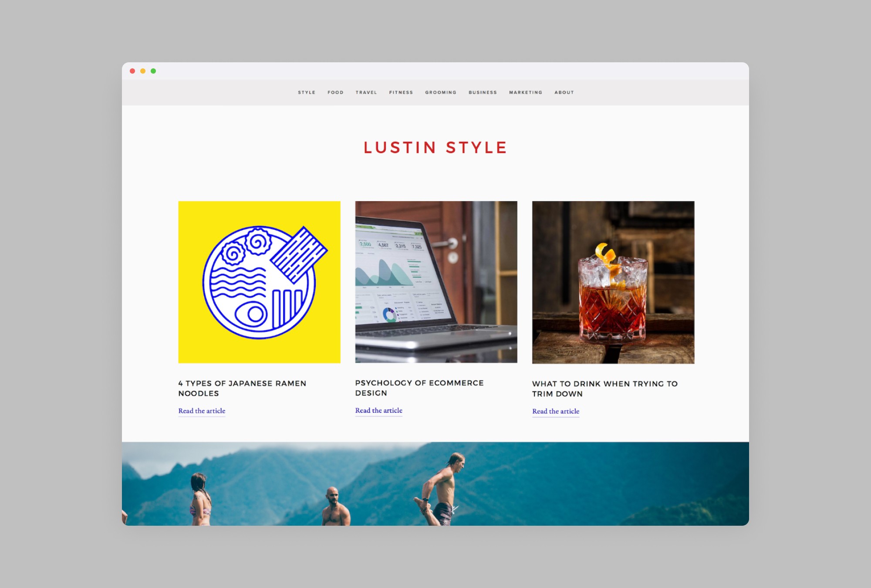871x588 pixels.
Task: Click the green window maximize dot
Action: click(153, 71)
